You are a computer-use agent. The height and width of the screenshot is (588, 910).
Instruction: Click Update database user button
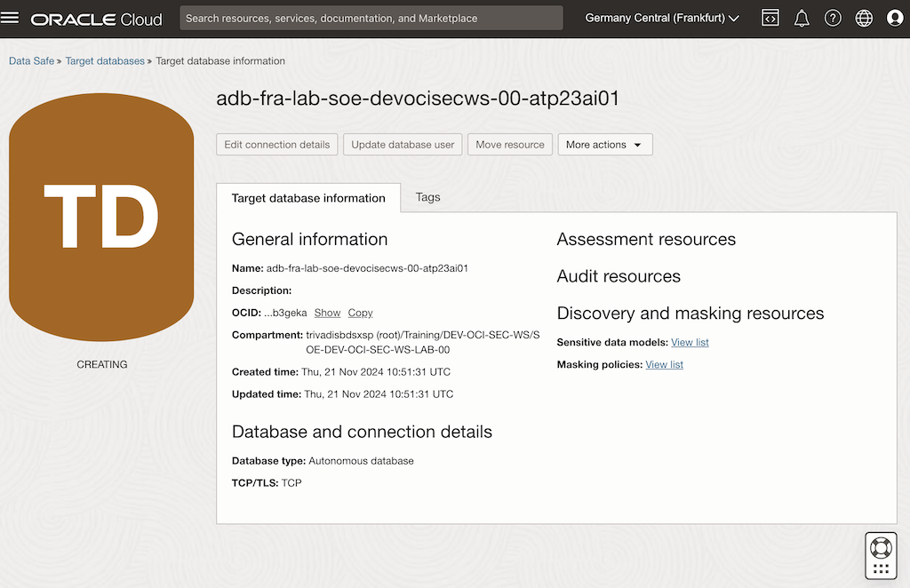403,145
